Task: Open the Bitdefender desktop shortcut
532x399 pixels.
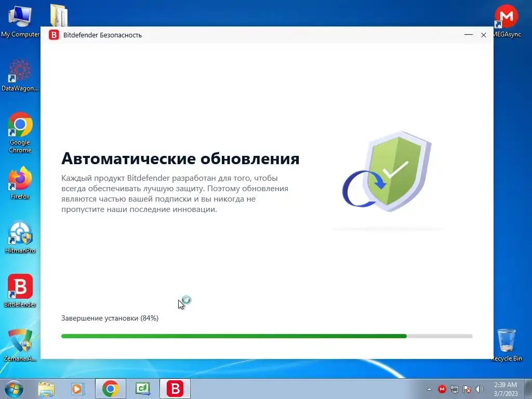Action: (20, 291)
